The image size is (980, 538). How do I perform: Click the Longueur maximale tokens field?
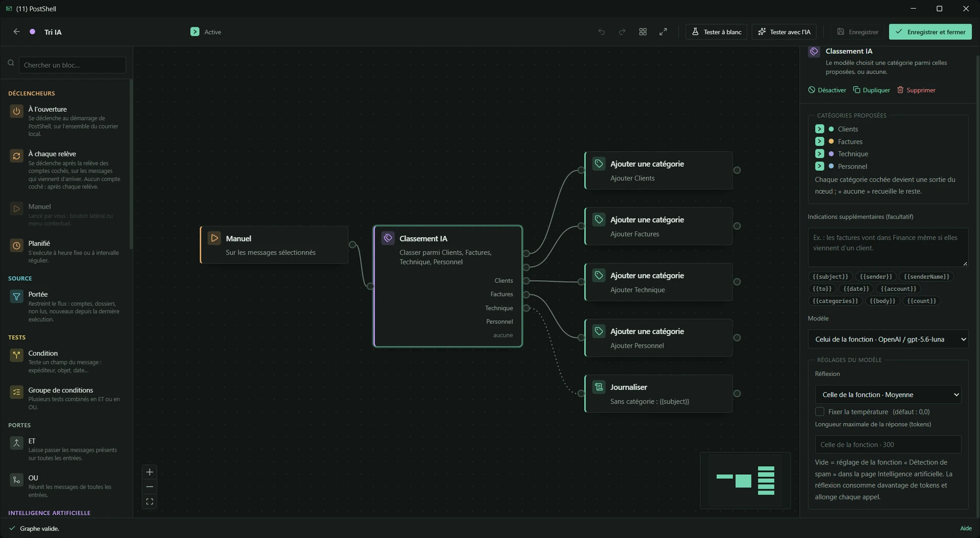(888, 445)
